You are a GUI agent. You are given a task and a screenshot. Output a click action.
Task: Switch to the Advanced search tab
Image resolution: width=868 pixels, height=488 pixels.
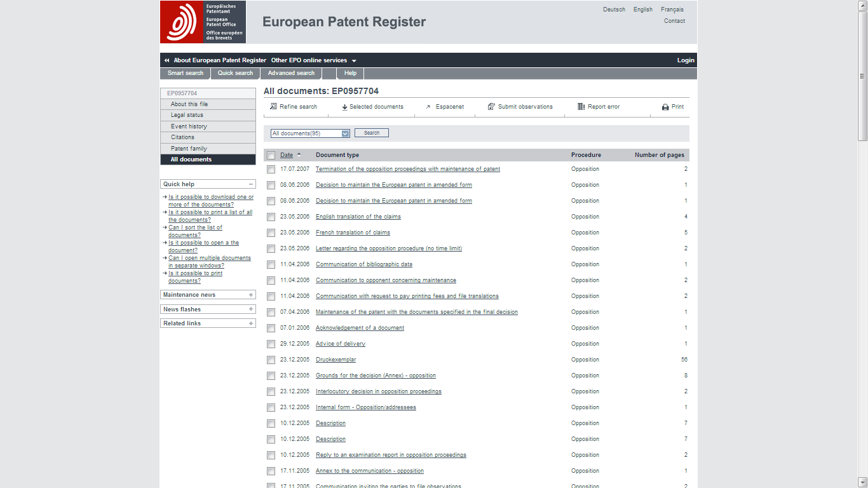click(x=291, y=73)
